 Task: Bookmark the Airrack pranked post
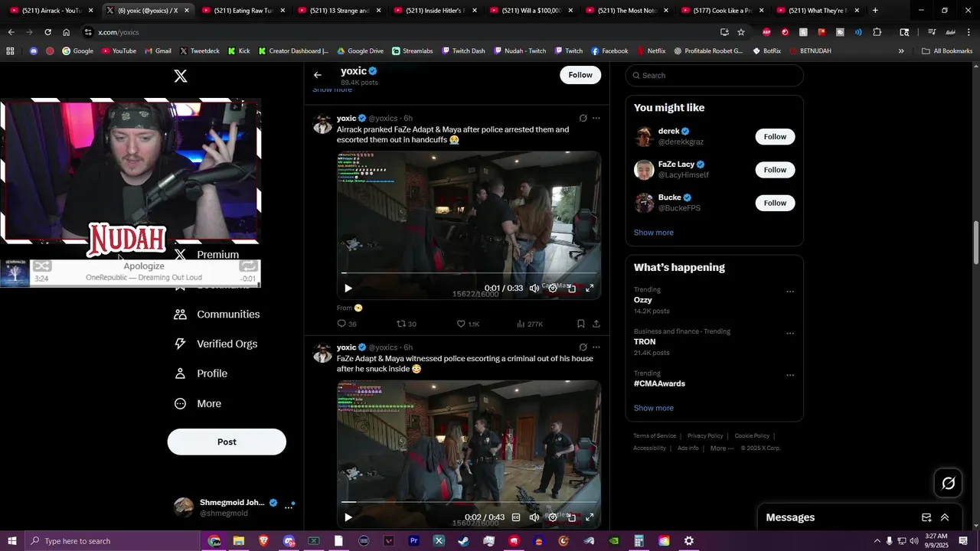(581, 324)
